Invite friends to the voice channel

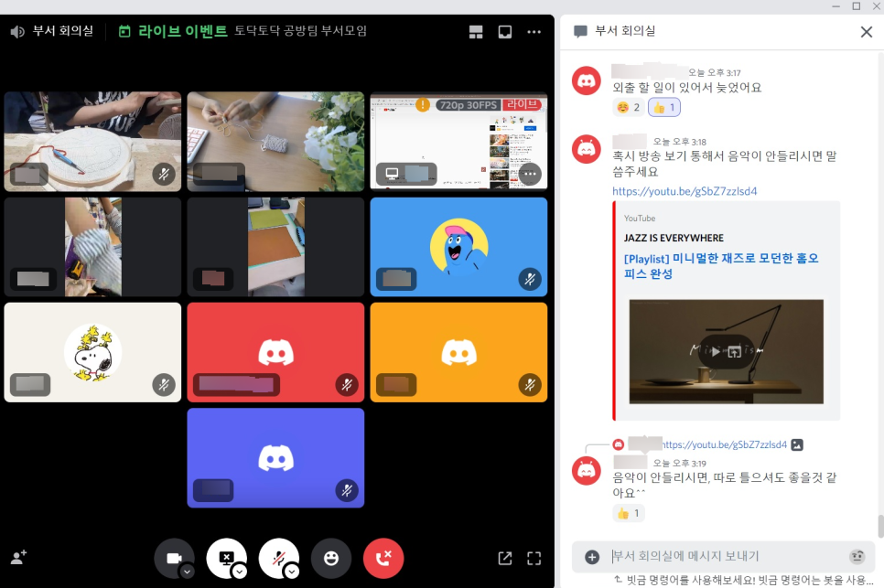click(x=18, y=558)
